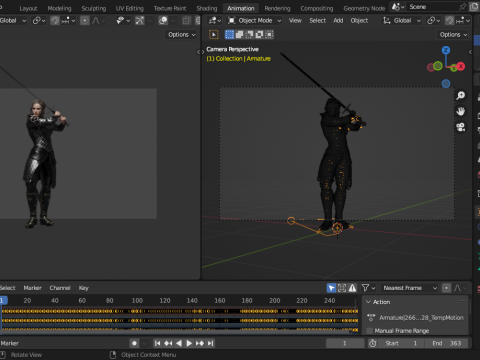Set selection mode to extend
Viewport: 480px width, 360px height.
239,34
